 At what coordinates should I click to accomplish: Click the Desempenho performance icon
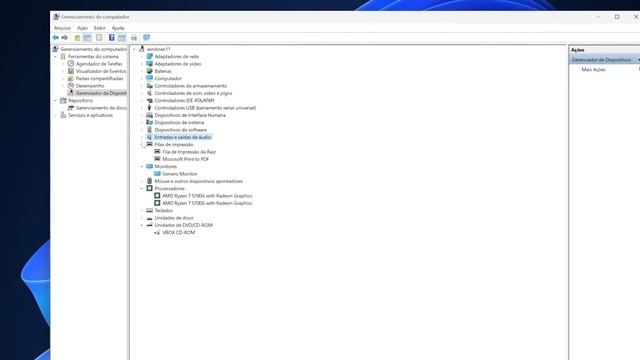point(71,86)
